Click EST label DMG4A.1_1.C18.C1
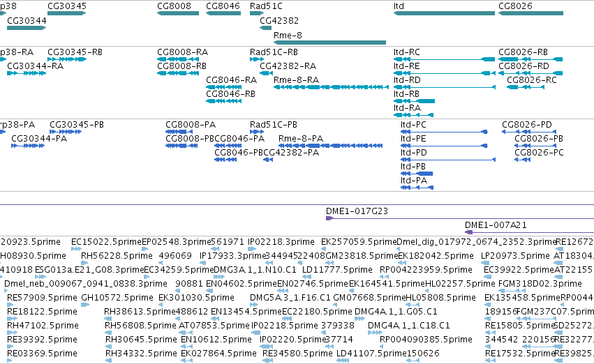 [x=409, y=326]
